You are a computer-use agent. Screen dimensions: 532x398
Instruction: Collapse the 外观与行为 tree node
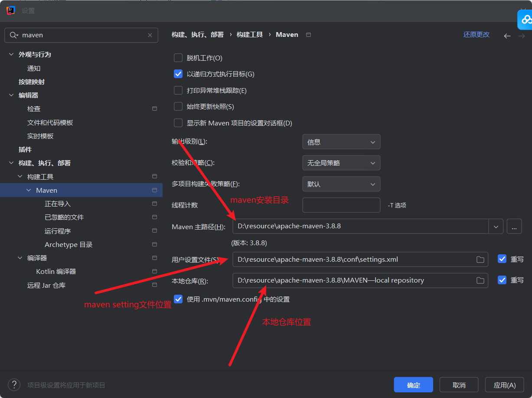pos(11,55)
